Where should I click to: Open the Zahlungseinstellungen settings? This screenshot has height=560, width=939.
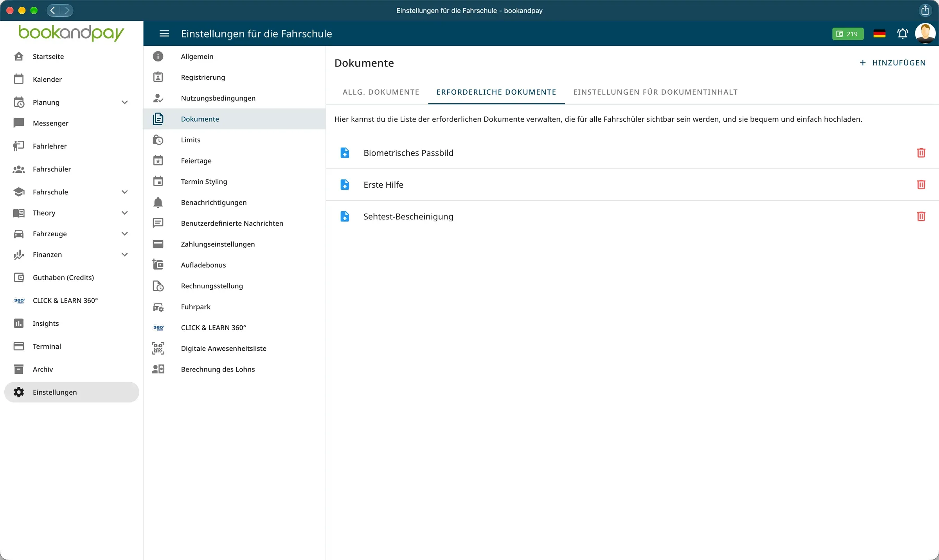[x=234, y=244]
